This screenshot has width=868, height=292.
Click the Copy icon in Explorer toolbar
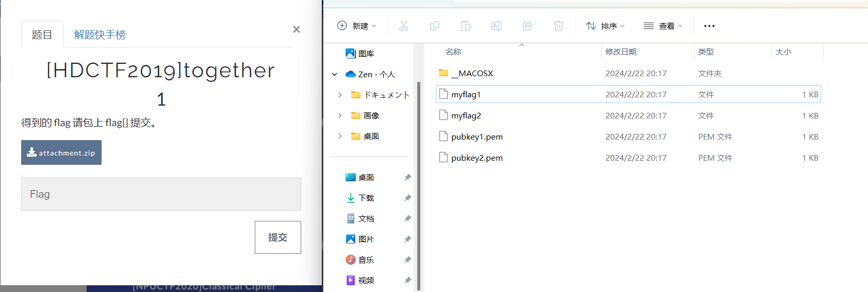pyautogui.click(x=435, y=26)
